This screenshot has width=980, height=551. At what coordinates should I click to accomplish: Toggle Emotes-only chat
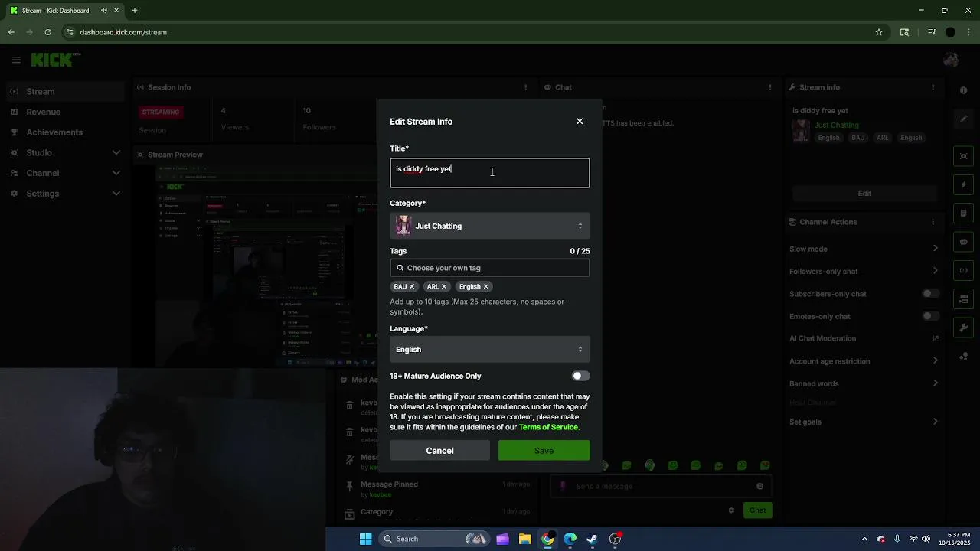pos(930,316)
